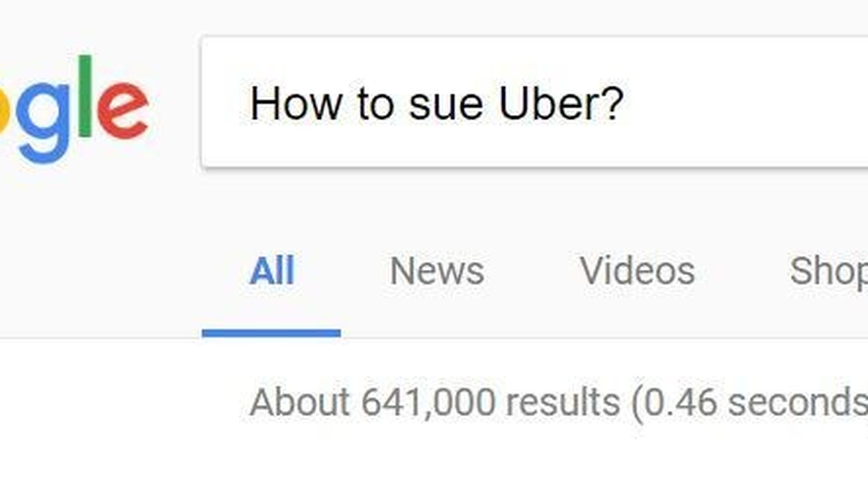The width and height of the screenshot is (868, 488).
Task: Select the All results tab
Action: (x=272, y=271)
